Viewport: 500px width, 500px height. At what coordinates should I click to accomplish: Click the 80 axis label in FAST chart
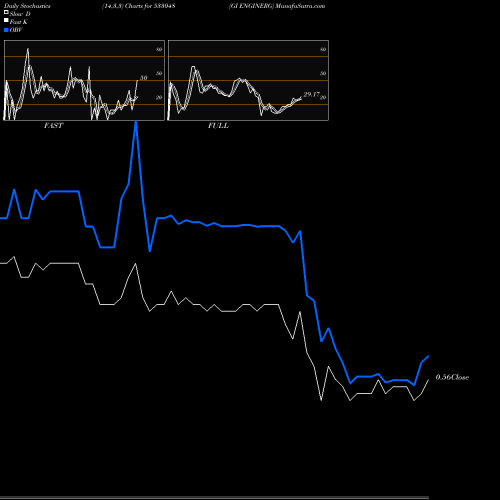coord(159,49)
